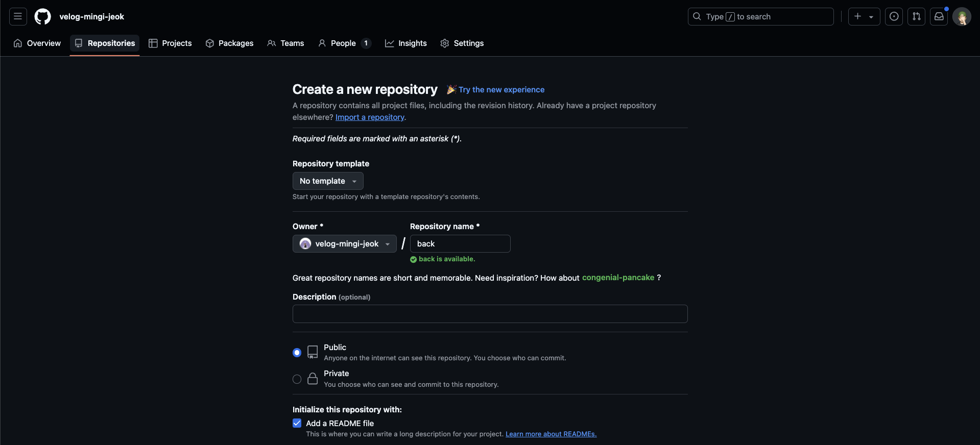Switch to the Settings tab

462,43
